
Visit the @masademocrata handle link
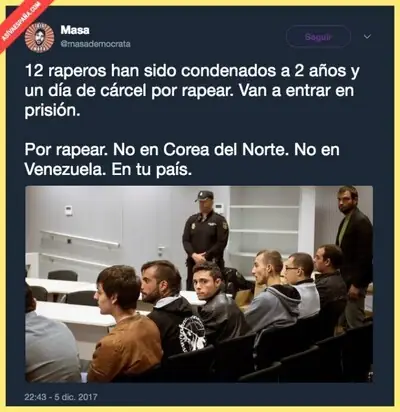(x=95, y=44)
